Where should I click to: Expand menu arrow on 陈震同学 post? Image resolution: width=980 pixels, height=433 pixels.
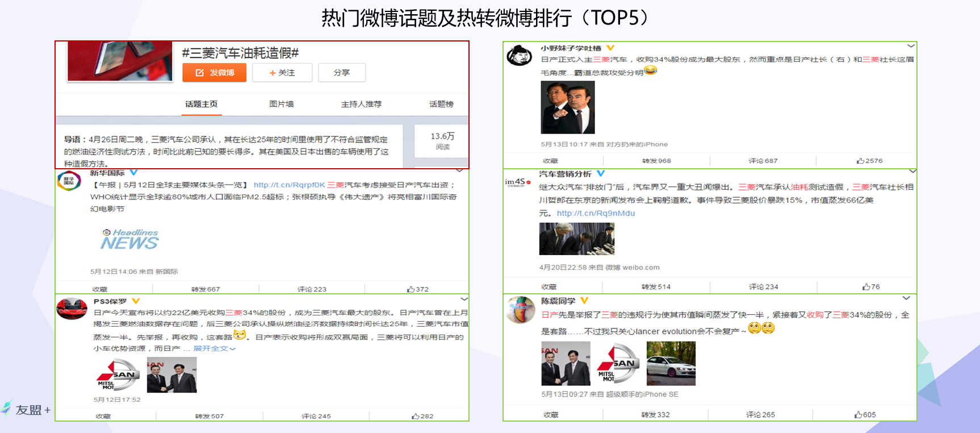pos(906,298)
